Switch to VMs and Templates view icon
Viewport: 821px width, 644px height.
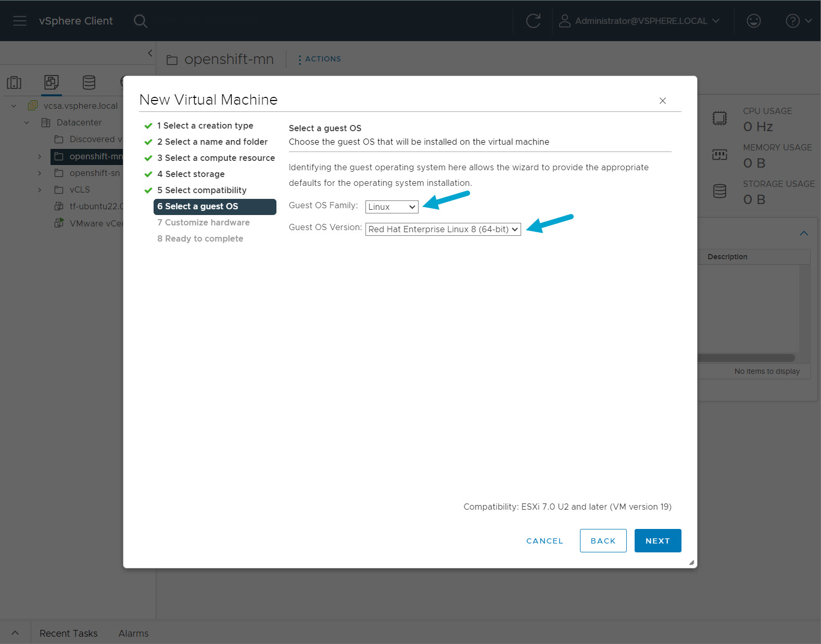tap(52, 82)
